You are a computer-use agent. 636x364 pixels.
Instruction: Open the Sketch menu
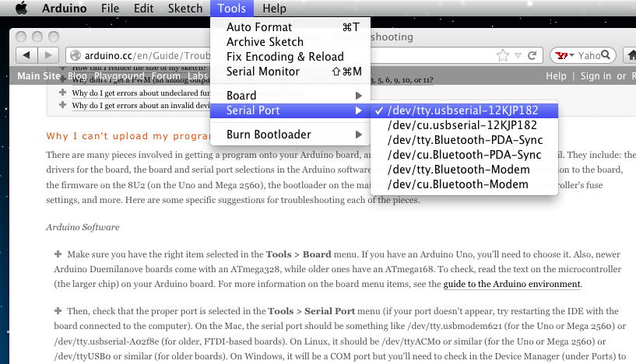[185, 8]
